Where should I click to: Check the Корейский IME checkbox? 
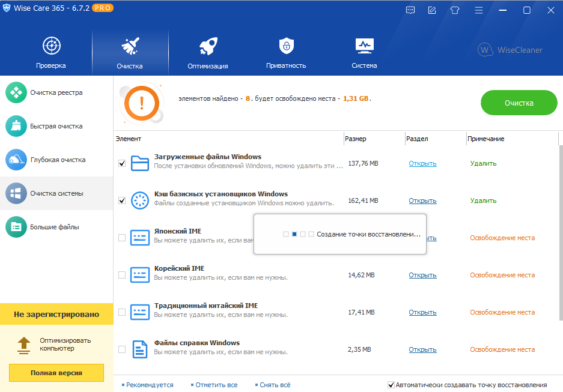click(x=122, y=275)
